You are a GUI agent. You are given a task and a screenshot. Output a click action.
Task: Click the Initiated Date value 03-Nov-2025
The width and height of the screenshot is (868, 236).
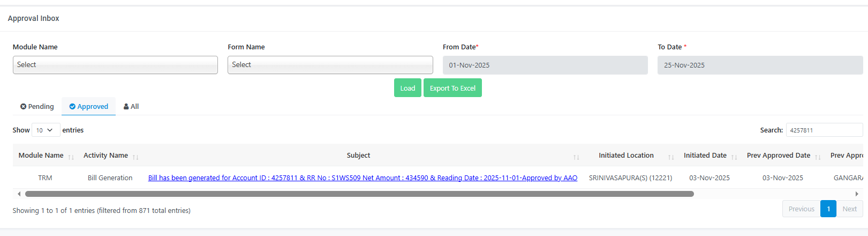pos(710,178)
